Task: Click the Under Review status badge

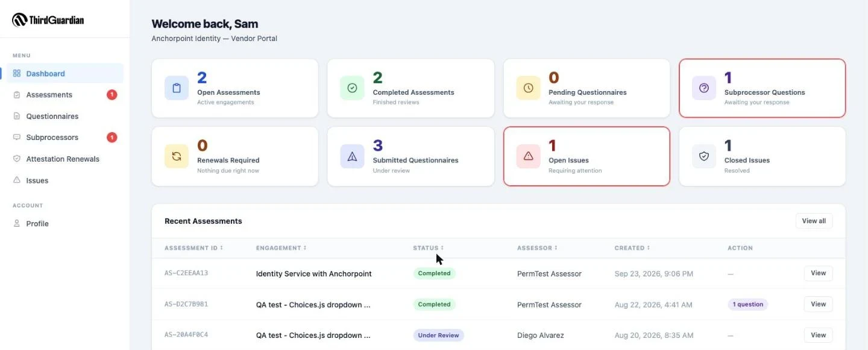Action: (x=439, y=335)
